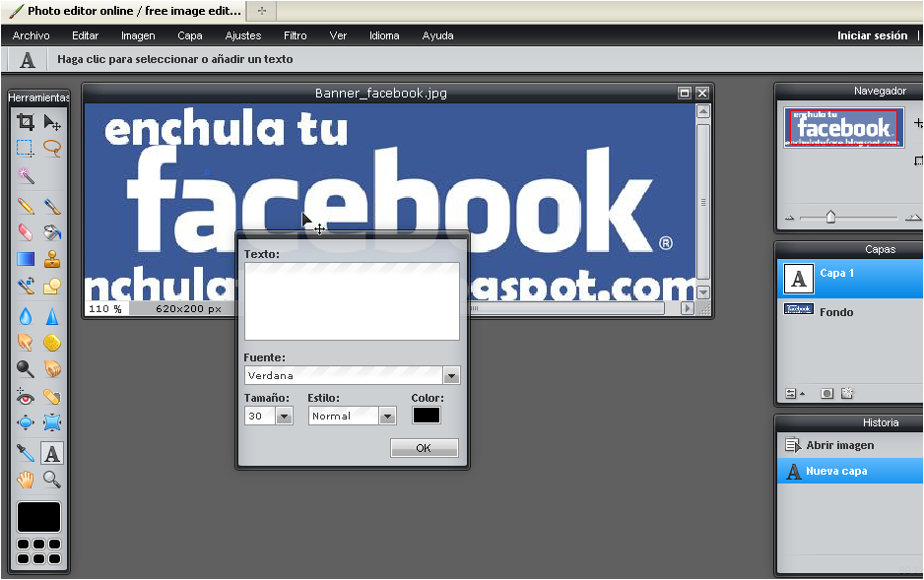This screenshot has height=580, width=924.
Task: Open the Estilo style dropdown
Action: [387, 417]
